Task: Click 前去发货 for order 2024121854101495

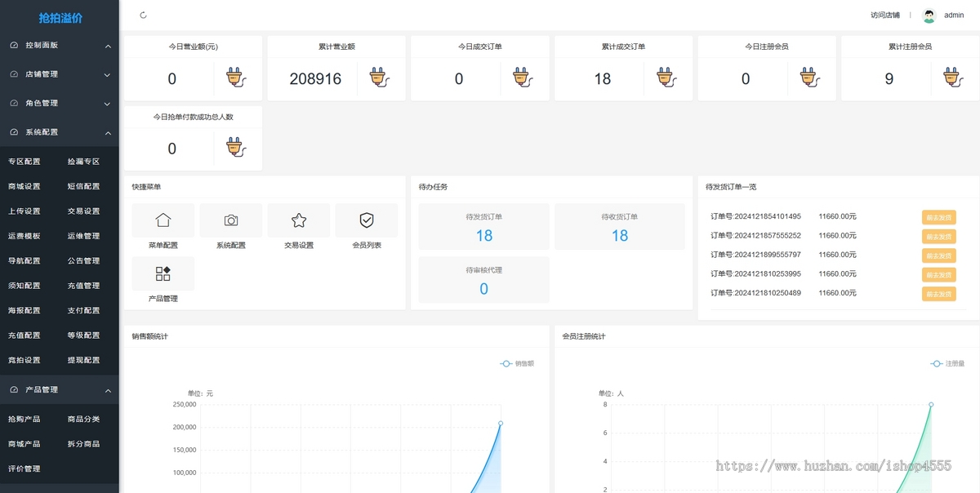Action: pyautogui.click(x=938, y=217)
